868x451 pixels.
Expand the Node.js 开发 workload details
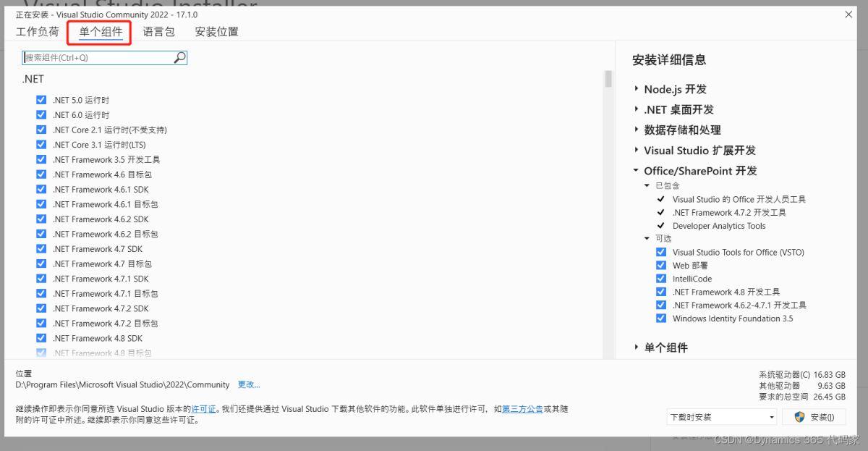click(636, 89)
